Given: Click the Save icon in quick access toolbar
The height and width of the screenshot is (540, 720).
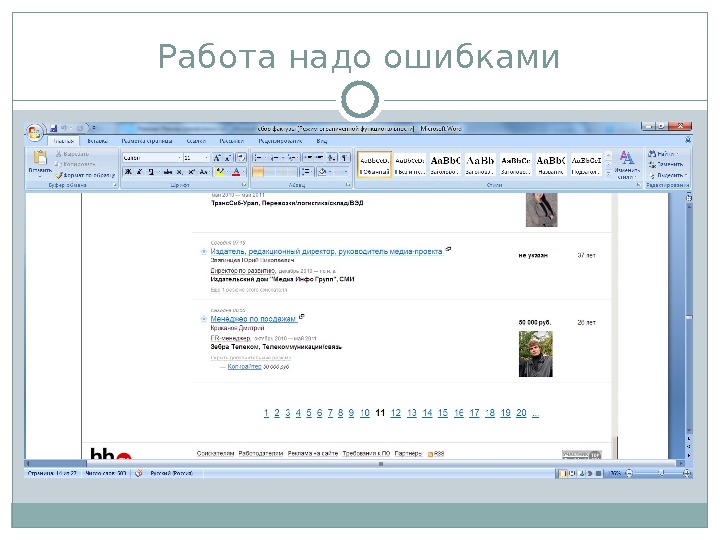Looking at the screenshot, I should click(54, 128).
